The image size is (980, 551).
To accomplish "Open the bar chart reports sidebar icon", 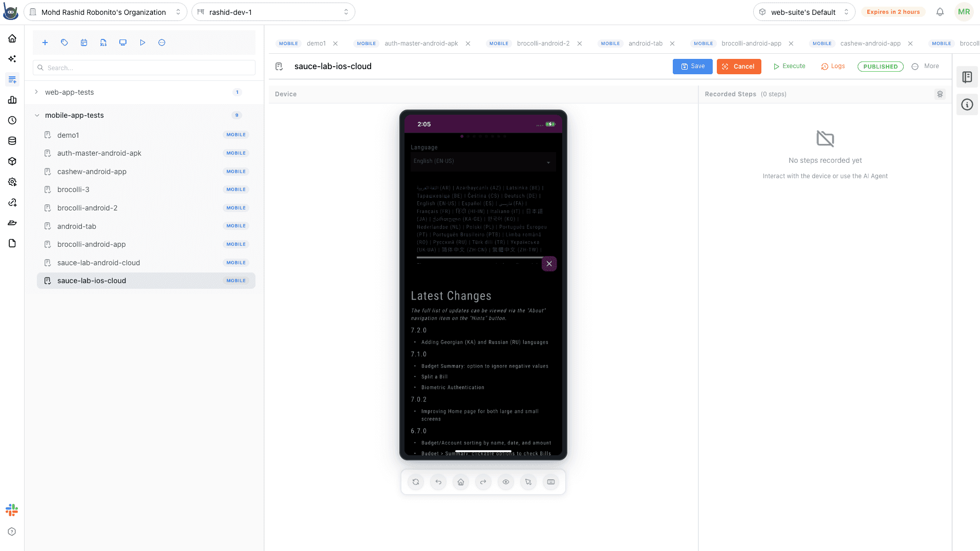I will click(12, 100).
